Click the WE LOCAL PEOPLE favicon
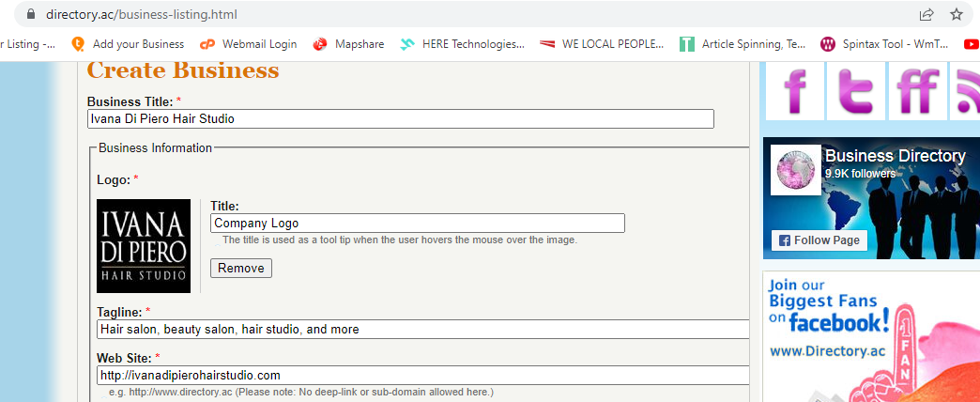 coord(547,44)
